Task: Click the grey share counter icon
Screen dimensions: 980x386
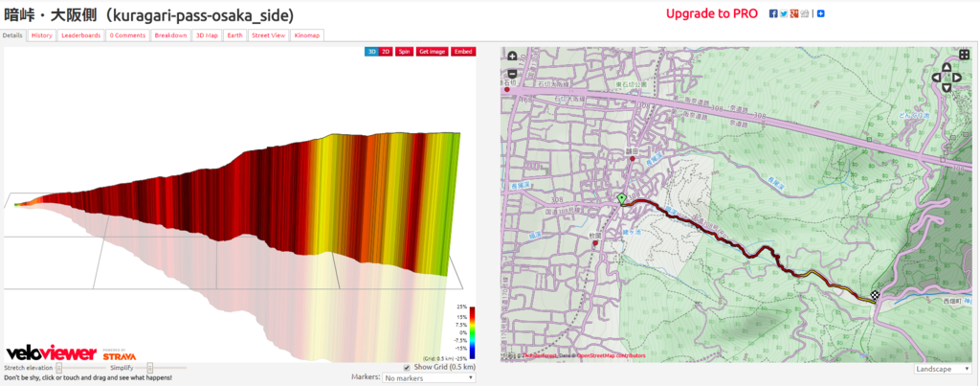Action: [x=804, y=13]
